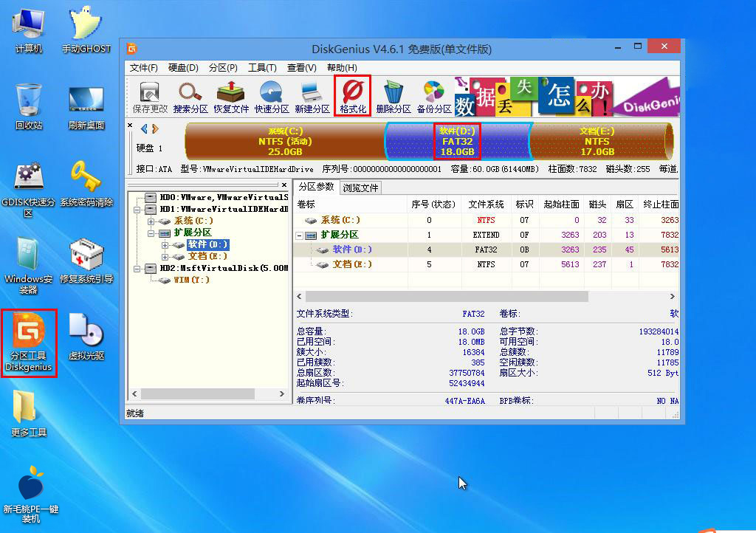Click the DiskGenius title bar logo icon
This screenshot has height=533, width=756.
point(131,49)
